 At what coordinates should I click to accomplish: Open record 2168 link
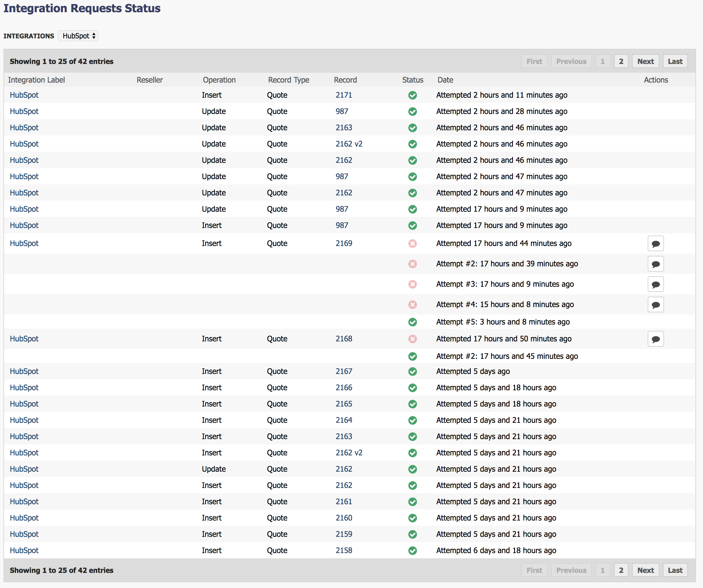tap(344, 338)
